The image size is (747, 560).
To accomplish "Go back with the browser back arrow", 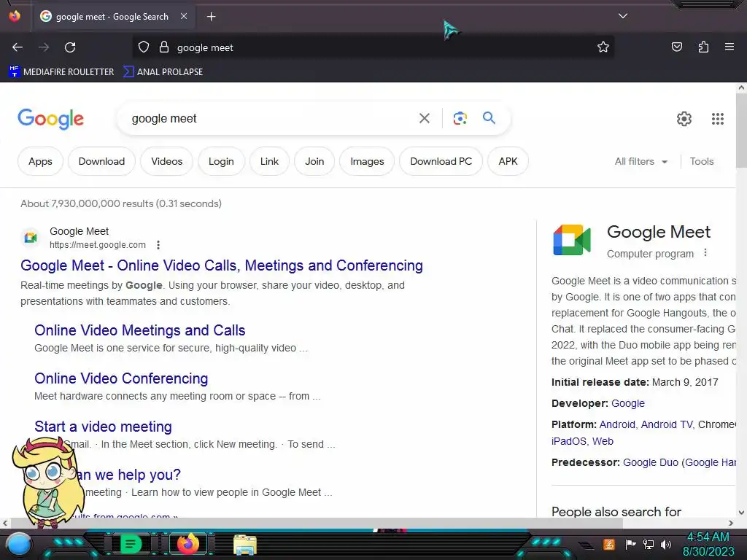I will (18, 47).
